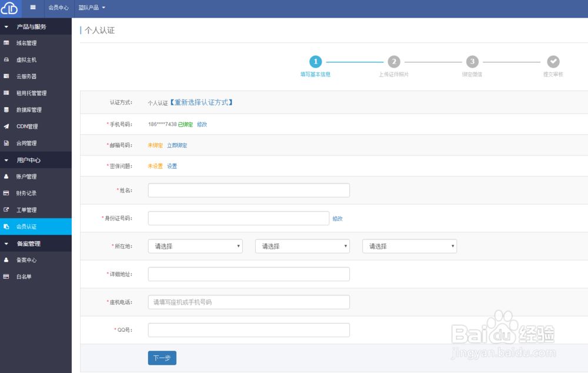Click the 工单管理 edit icon

[x=6, y=210]
